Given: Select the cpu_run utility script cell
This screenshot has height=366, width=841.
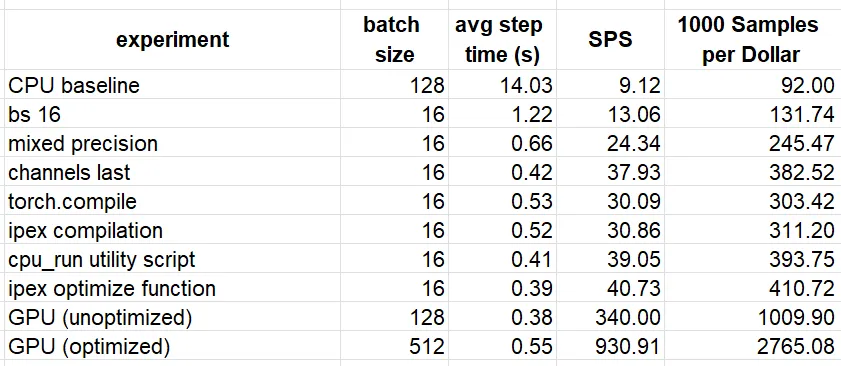Looking at the screenshot, I should tap(173, 259).
